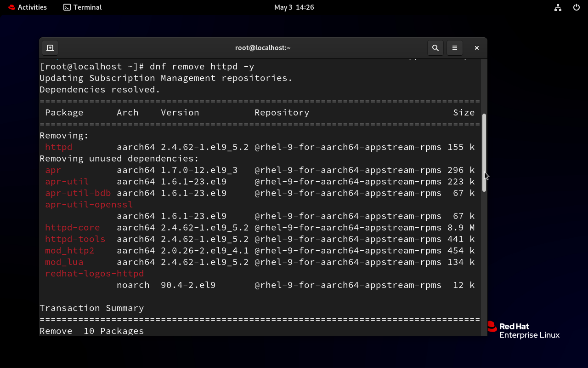Click the redhat-logos-httpd package name
Screen dimensions: 588x368
point(95,274)
